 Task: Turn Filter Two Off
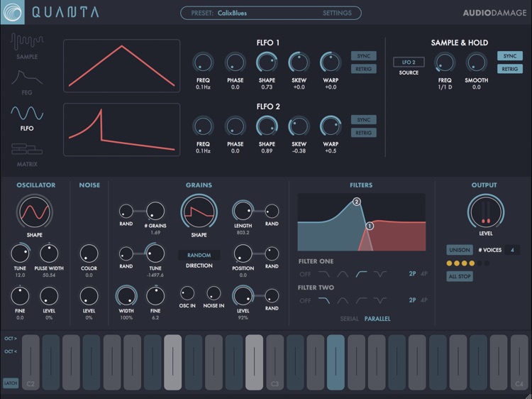(x=305, y=300)
